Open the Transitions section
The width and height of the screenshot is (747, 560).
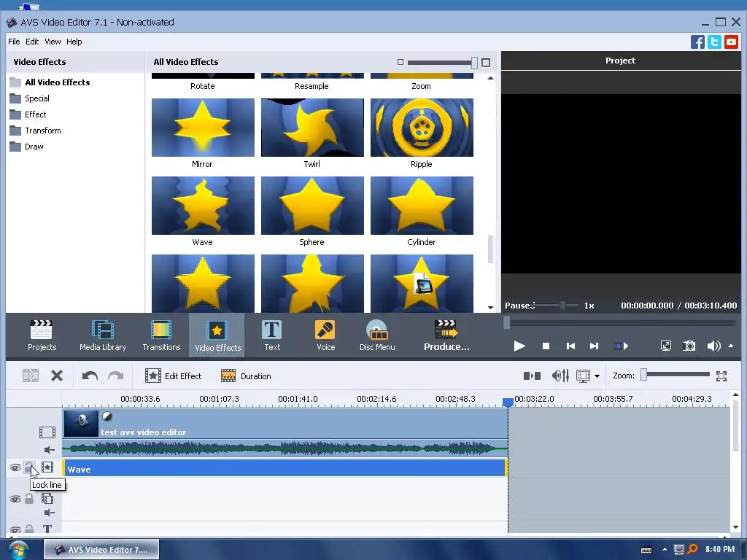click(161, 335)
